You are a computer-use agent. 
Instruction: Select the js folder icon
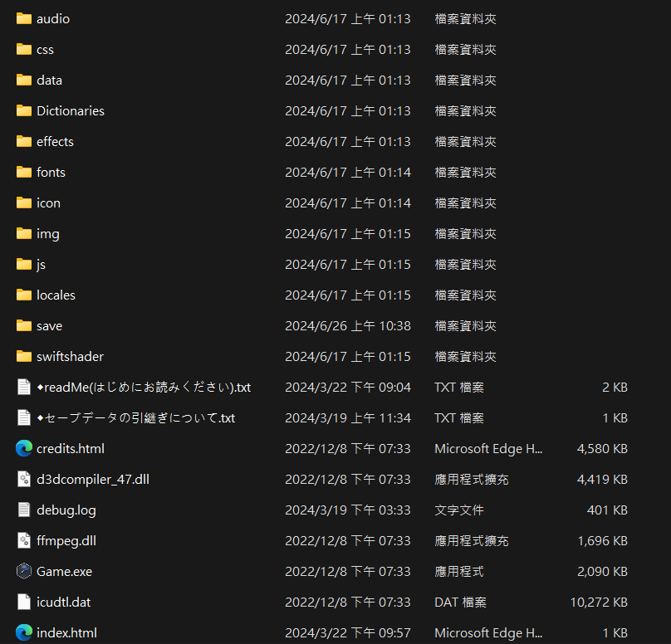tap(23, 264)
